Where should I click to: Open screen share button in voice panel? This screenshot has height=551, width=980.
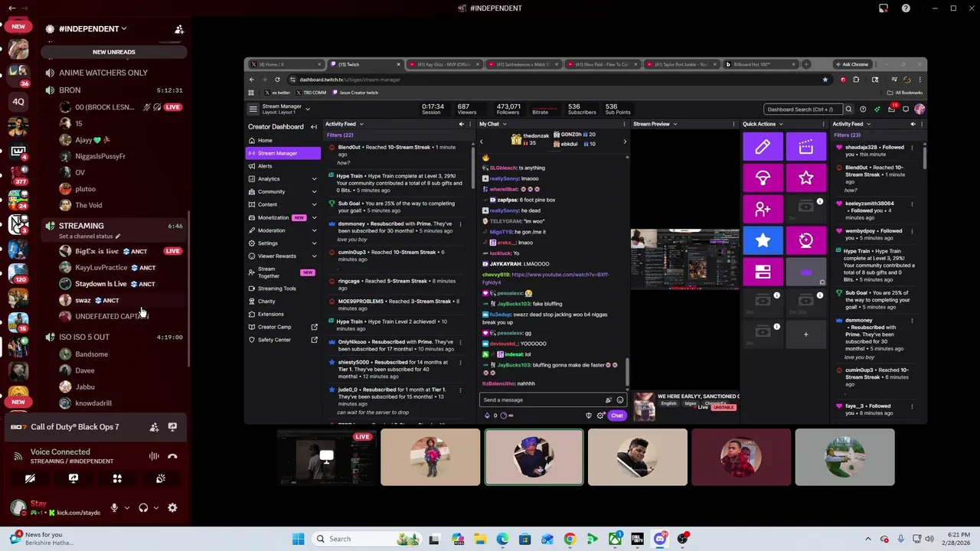pyautogui.click(x=73, y=478)
